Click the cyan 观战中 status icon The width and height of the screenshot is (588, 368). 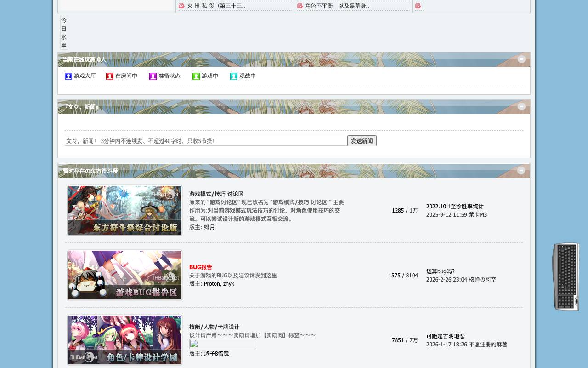(x=234, y=76)
